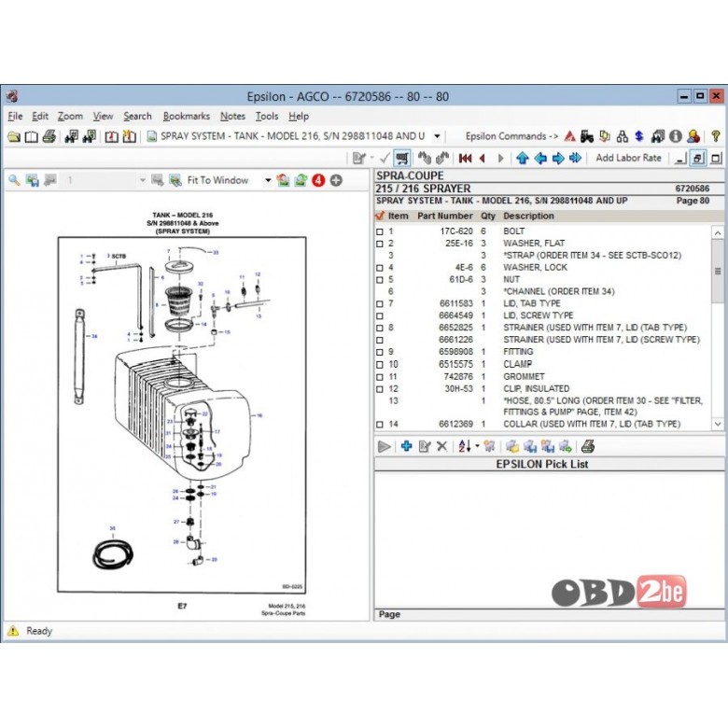The height and width of the screenshot is (728, 728).
Task: Print the pick list with printer icon
Action: pyautogui.click(x=588, y=446)
